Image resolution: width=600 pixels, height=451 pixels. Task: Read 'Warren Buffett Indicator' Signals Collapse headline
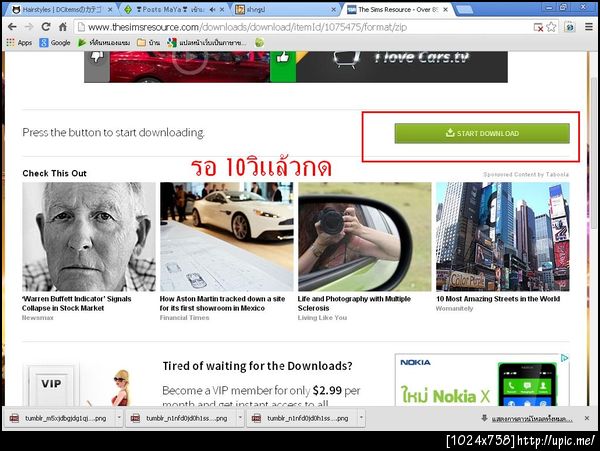click(x=77, y=303)
